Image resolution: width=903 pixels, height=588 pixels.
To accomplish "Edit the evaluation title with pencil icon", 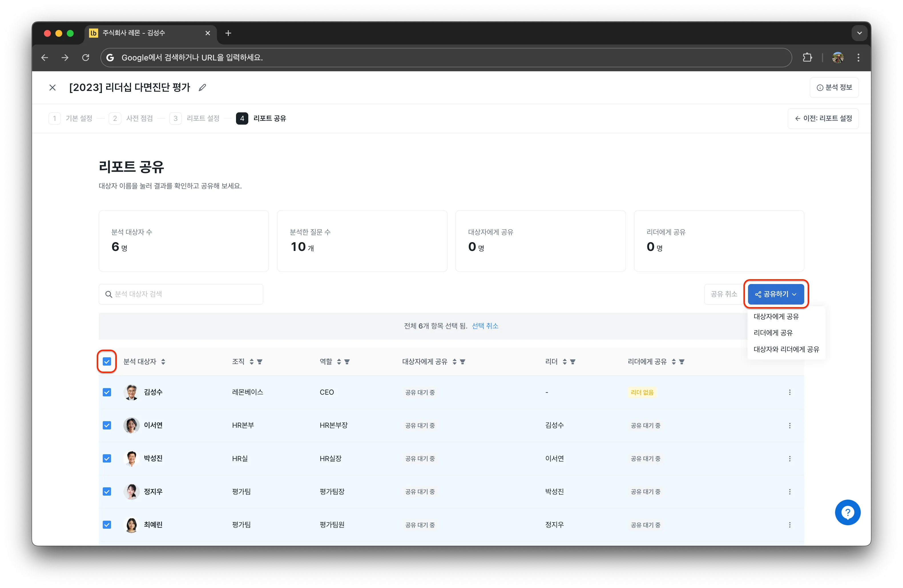I will point(202,88).
